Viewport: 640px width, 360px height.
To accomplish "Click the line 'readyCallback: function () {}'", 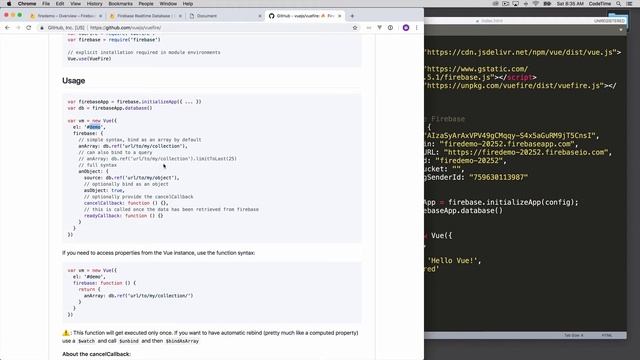I will point(123,216).
